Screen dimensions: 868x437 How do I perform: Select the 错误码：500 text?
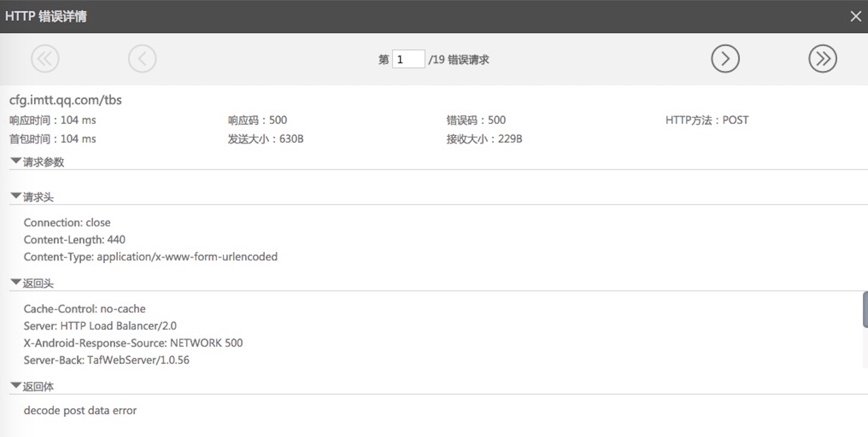476,120
